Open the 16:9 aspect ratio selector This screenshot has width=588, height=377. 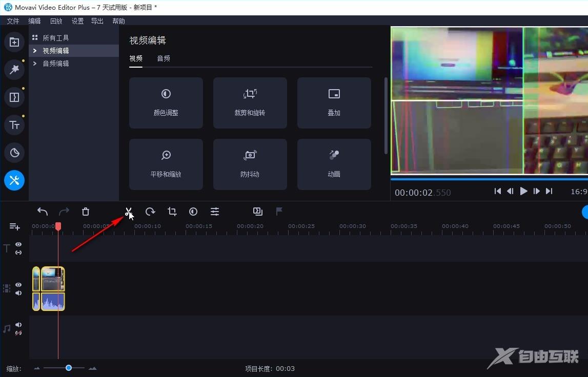[x=579, y=192]
